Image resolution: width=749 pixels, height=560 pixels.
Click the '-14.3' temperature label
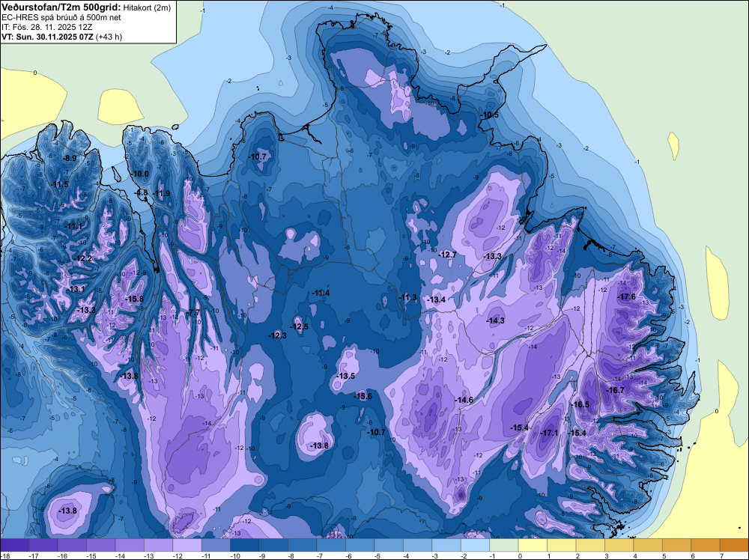(x=495, y=320)
